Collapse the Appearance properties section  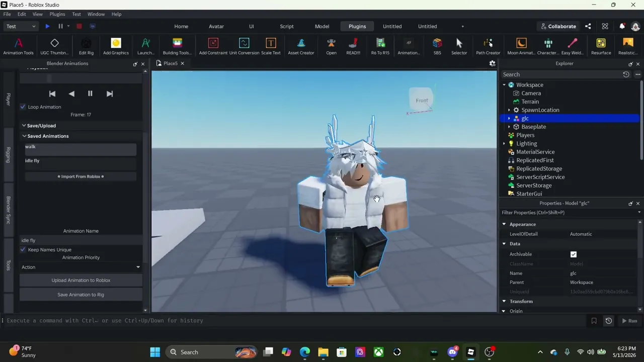tap(504, 224)
